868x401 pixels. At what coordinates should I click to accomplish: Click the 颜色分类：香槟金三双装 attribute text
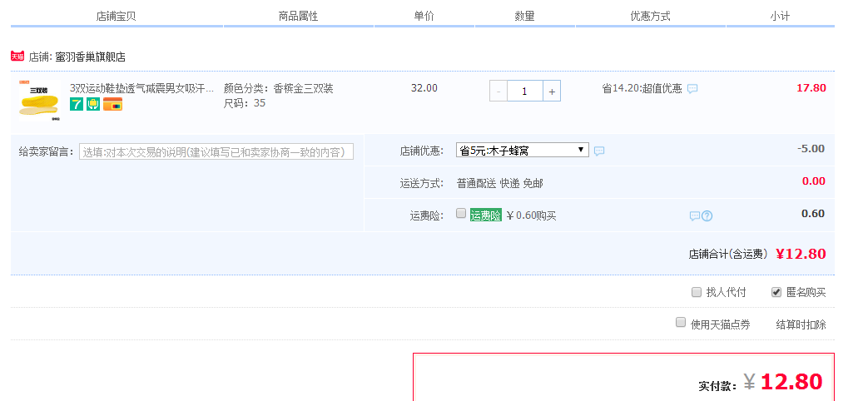pyautogui.click(x=279, y=88)
